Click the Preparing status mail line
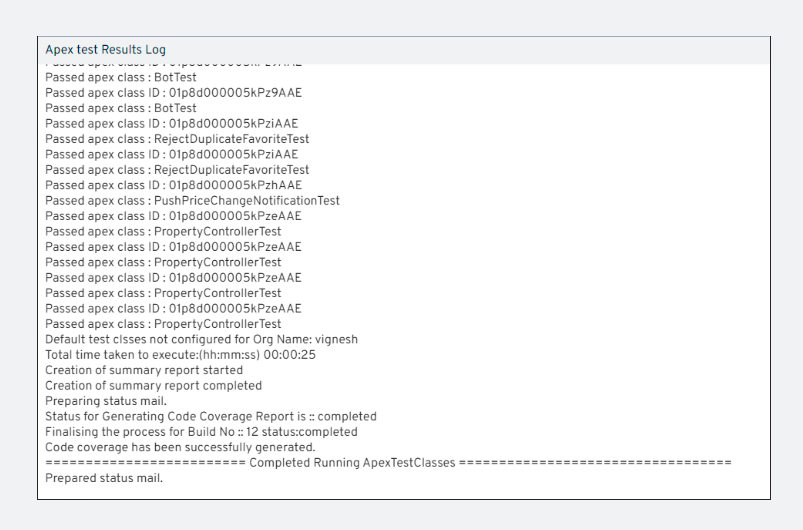The height and width of the screenshot is (530, 803). point(104,401)
